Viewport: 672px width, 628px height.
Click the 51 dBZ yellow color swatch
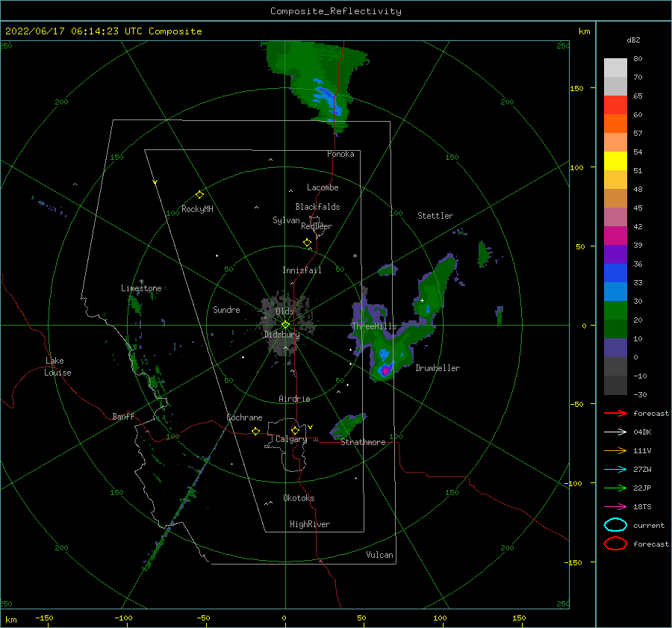pyautogui.click(x=615, y=161)
